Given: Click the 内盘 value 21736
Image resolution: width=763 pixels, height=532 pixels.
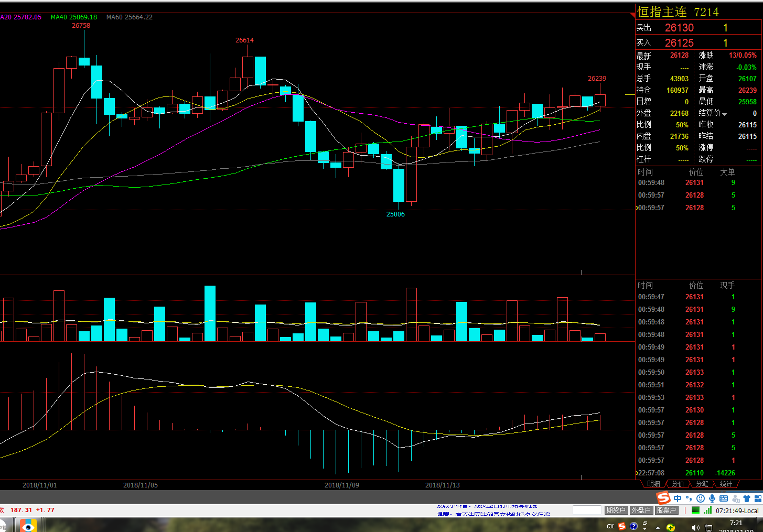Looking at the screenshot, I should (x=679, y=136).
